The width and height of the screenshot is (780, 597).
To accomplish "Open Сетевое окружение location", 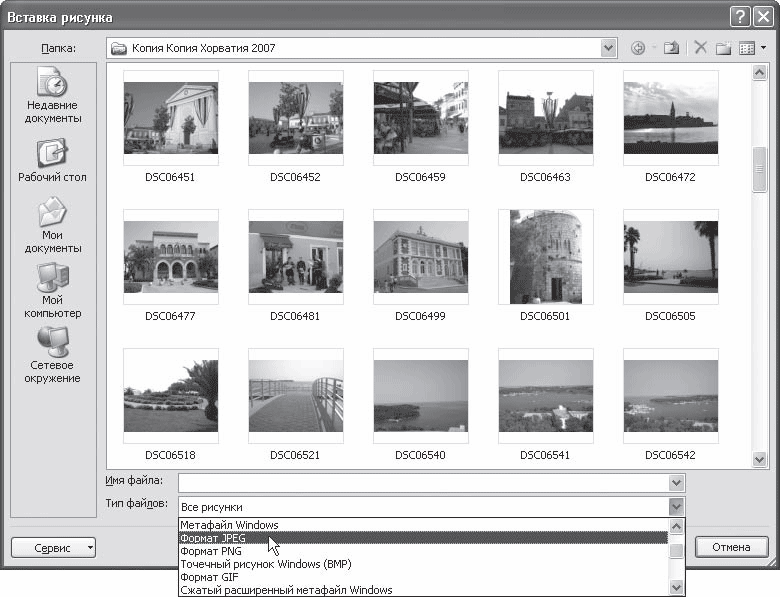I will 53,355.
